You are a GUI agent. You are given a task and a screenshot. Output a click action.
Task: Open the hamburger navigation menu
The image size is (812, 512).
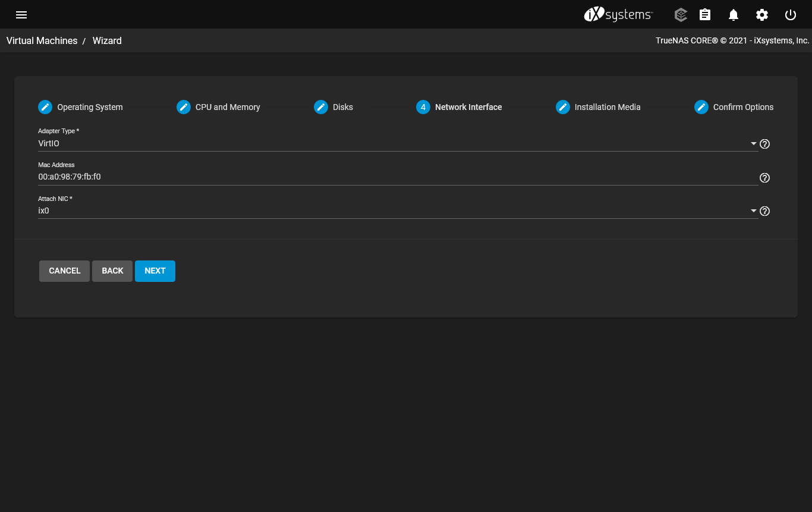[21, 15]
